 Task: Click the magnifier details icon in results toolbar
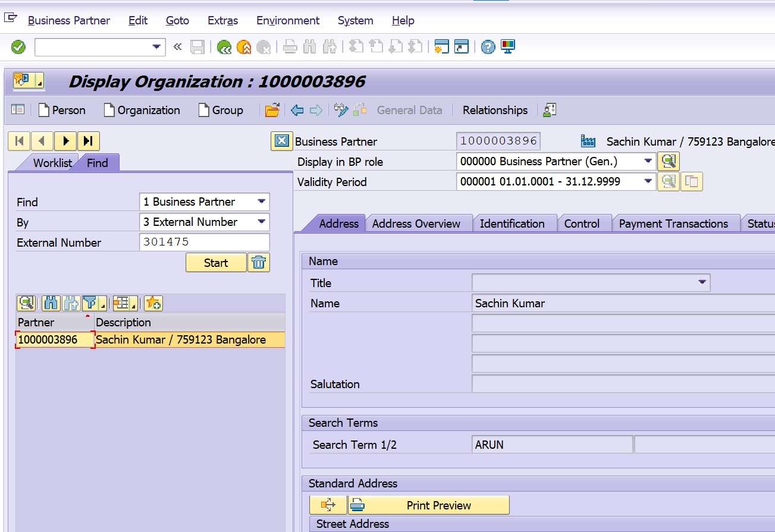click(x=26, y=303)
